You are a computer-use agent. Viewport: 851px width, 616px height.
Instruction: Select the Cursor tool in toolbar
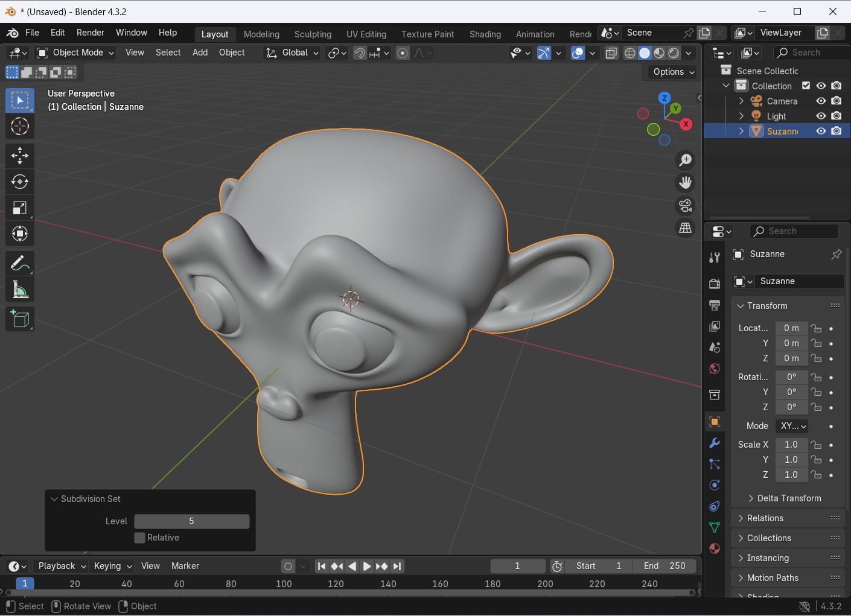[x=20, y=126]
